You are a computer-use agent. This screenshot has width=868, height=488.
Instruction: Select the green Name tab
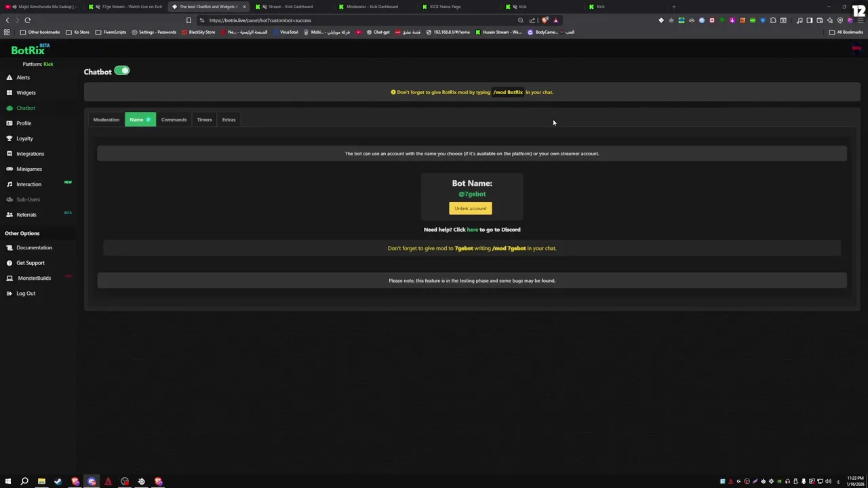tap(140, 120)
